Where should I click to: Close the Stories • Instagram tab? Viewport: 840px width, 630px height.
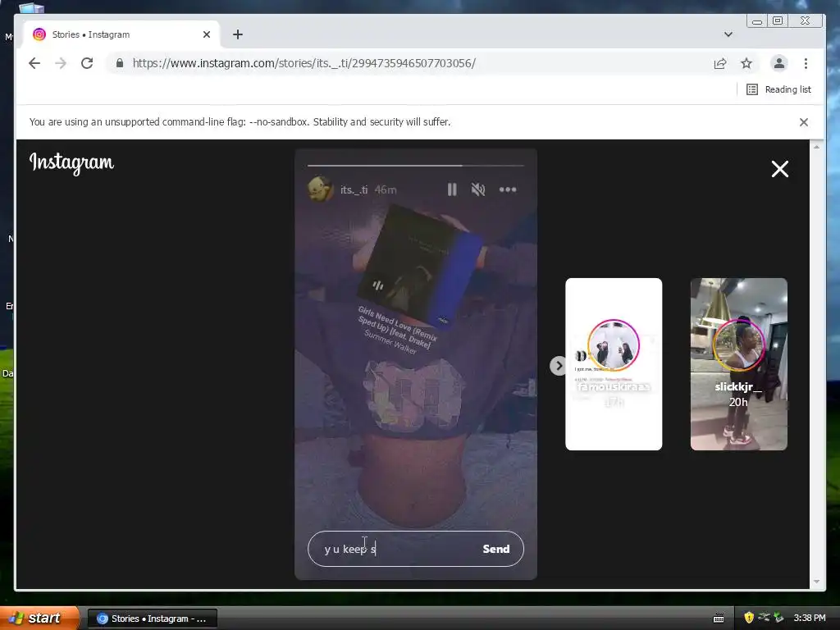pos(207,34)
